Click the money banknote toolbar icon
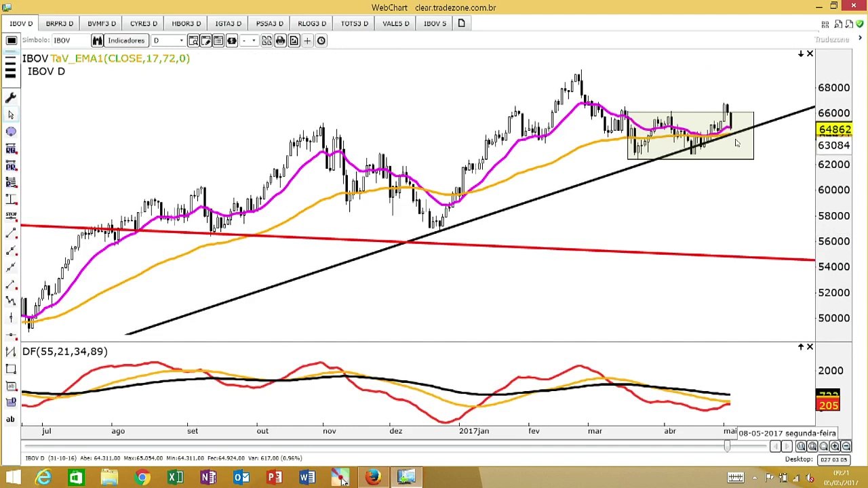The height and width of the screenshot is (488, 868). click(231, 41)
